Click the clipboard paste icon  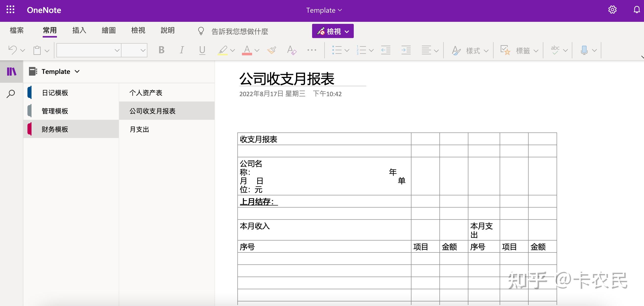coord(37,50)
